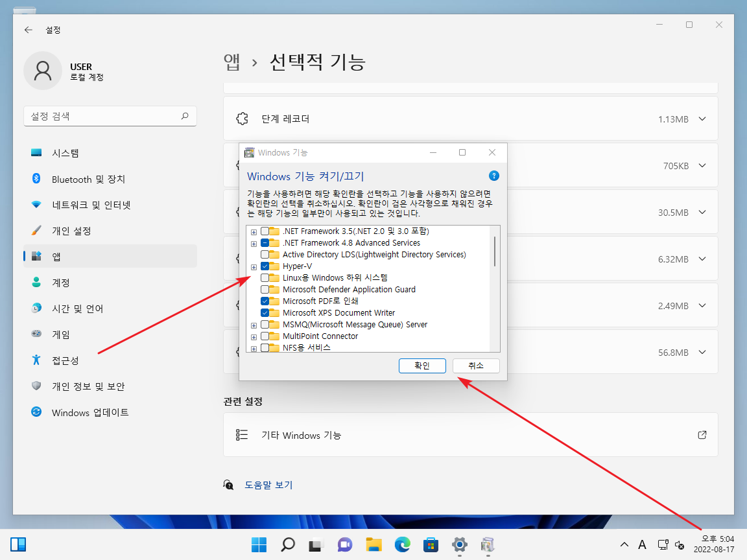Go to 네트워크 및 인터넷

pos(110,205)
